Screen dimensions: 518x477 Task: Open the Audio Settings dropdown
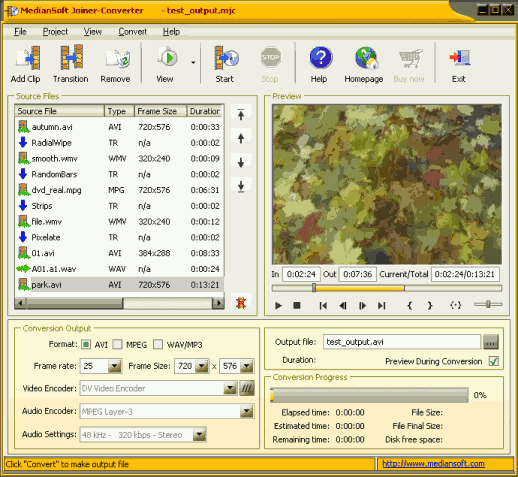(x=199, y=435)
